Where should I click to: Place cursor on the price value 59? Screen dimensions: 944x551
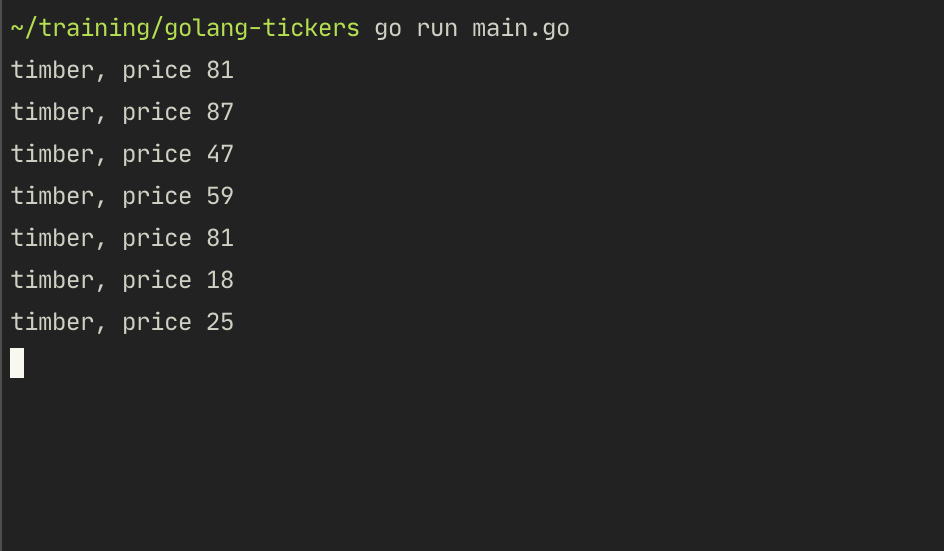coord(220,196)
